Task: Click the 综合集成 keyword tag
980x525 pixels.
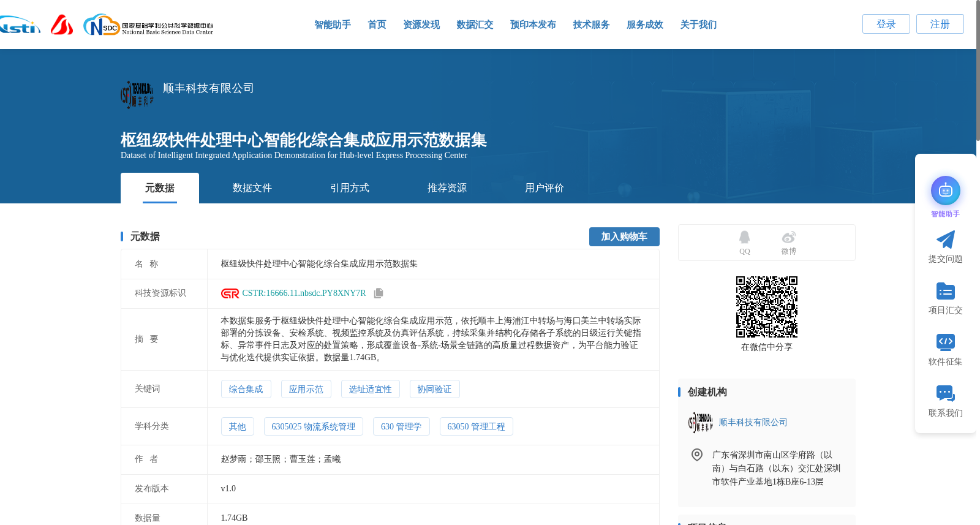Action: point(246,389)
